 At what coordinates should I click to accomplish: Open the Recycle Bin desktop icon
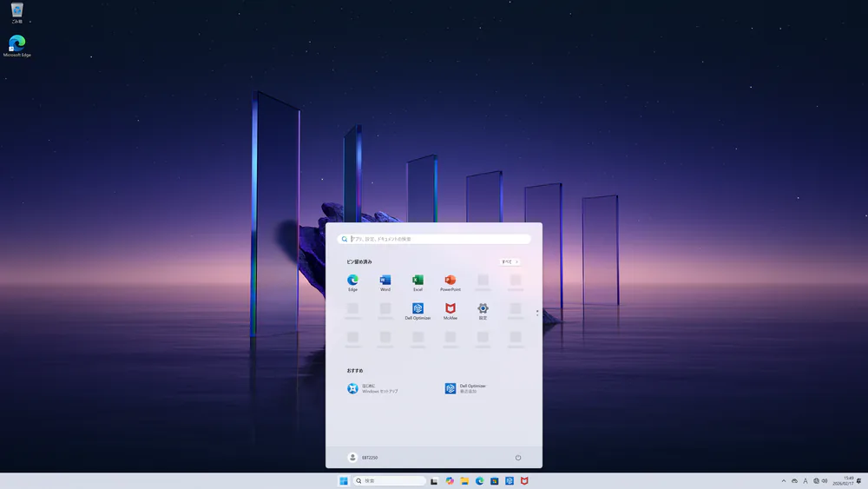(16, 12)
